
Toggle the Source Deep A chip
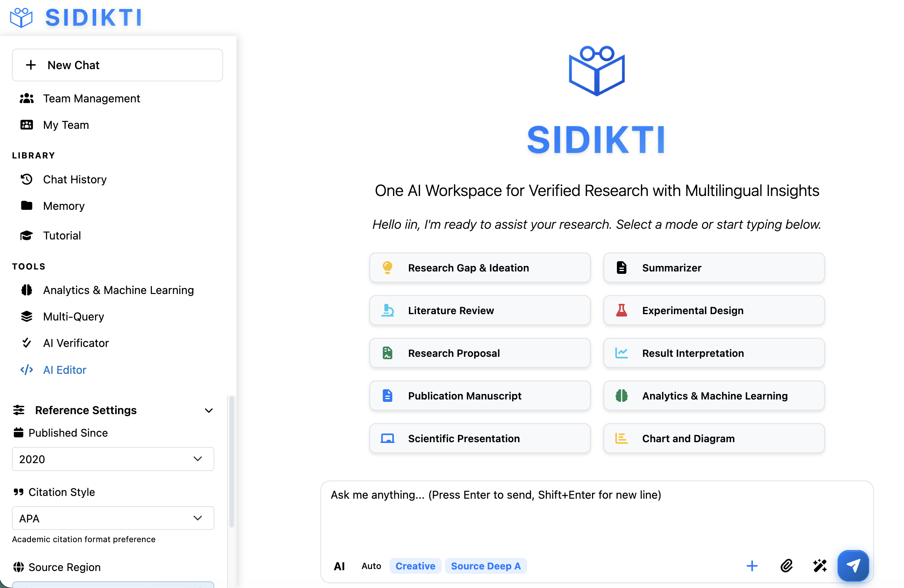486,566
